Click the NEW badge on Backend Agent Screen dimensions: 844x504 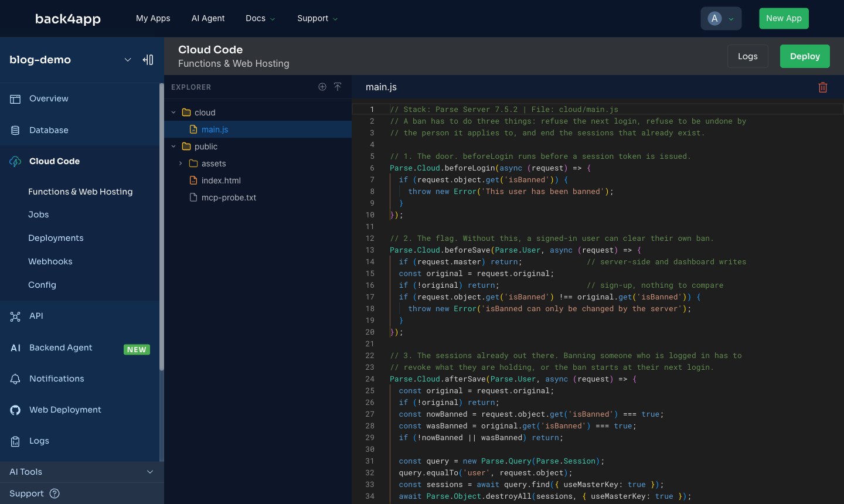(137, 349)
